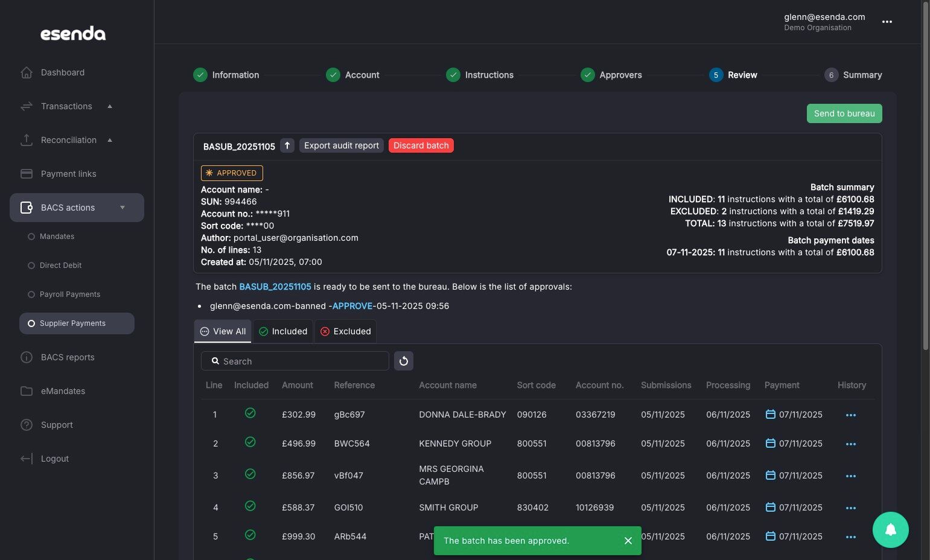Toggle included check for GOI510 row
The image size is (930, 560).
point(250,506)
